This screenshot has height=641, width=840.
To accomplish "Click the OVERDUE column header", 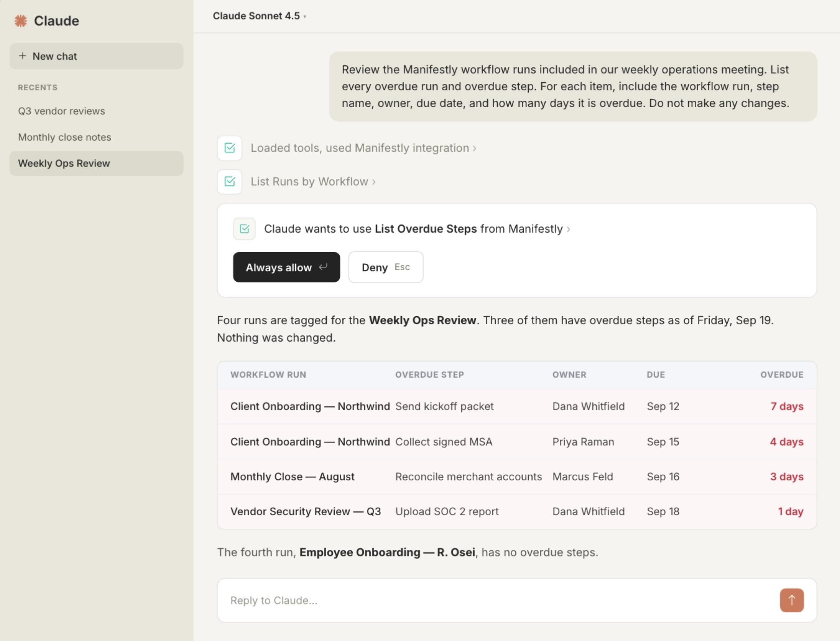I will pyautogui.click(x=782, y=375).
